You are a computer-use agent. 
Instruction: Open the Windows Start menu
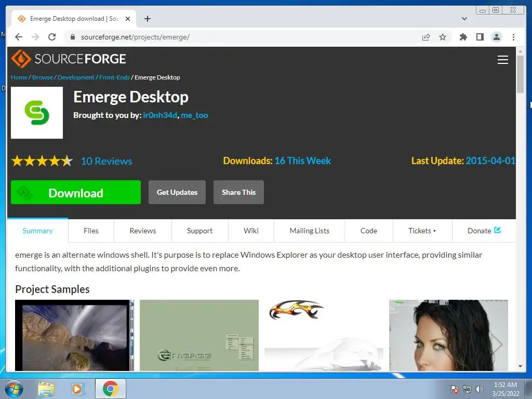[x=14, y=389]
